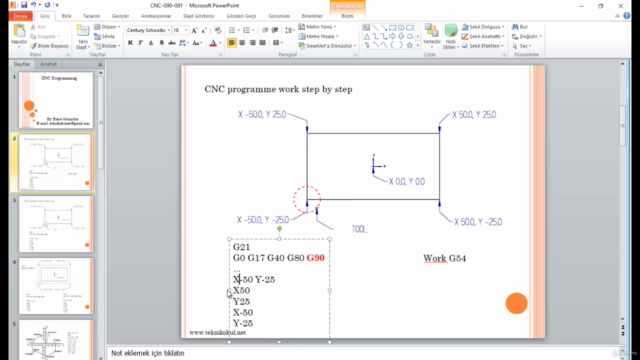The height and width of the screenshot is (360, 640).
Task: Toggle text shadow S formatting
Action: (162, 43)
